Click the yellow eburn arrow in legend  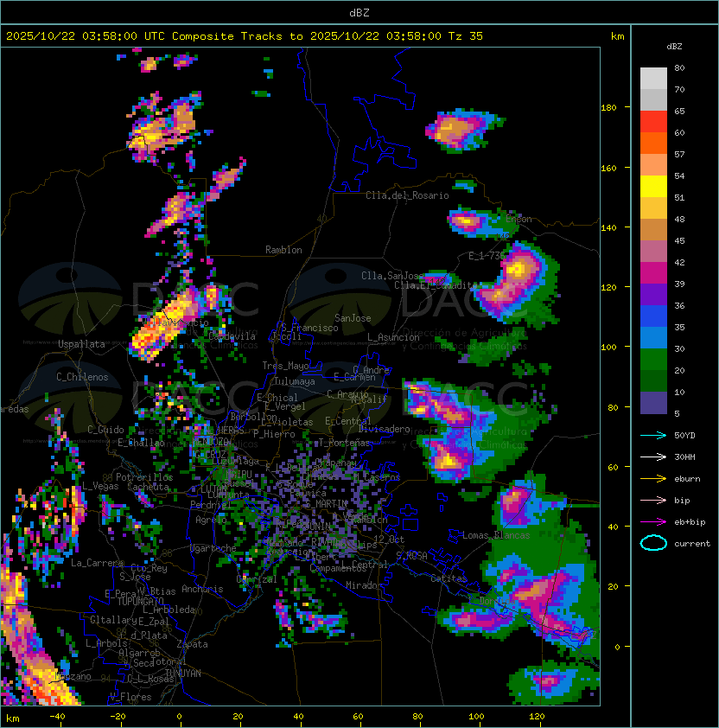[653, 479]
